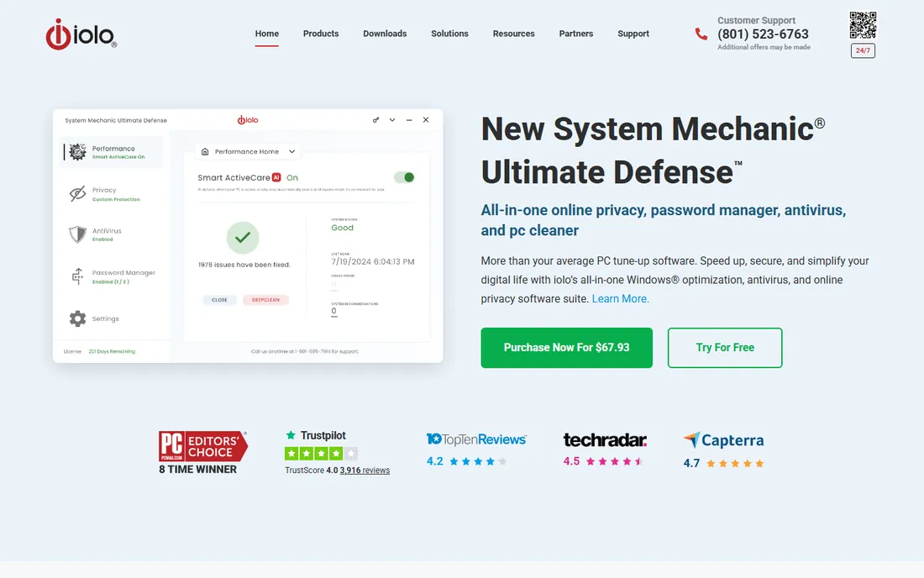This screenshot has width=924, height=578.
Task: Click the green Trustpilot star rating boxes
Action: click(321, 453)
